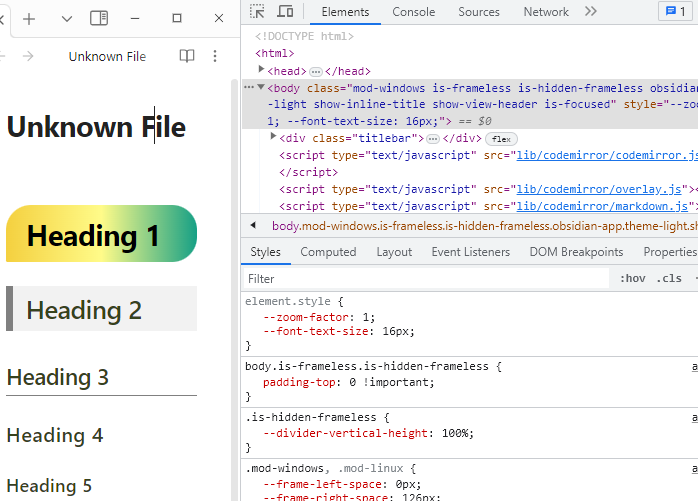Click the Heading 4 line
698x501 pixels.
[x=55, y=435]
